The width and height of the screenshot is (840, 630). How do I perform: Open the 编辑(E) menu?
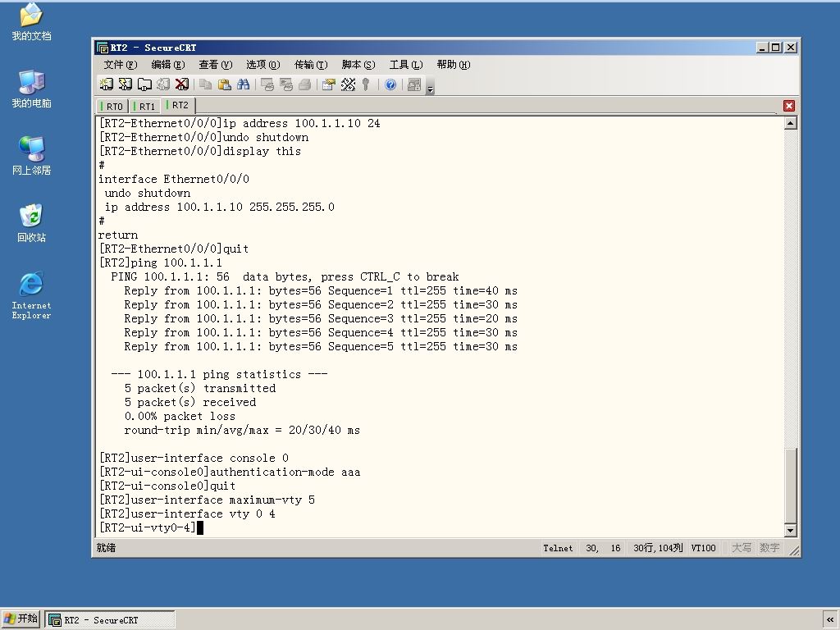(x=167, y=65)
